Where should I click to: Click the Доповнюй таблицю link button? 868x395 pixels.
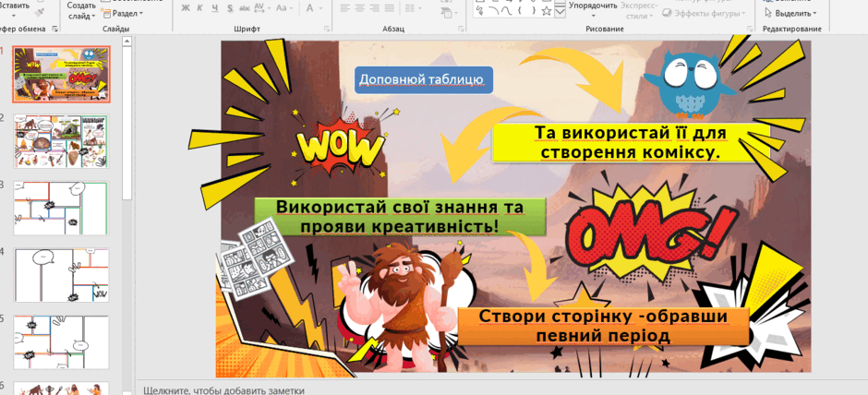[x=424, y=79]
